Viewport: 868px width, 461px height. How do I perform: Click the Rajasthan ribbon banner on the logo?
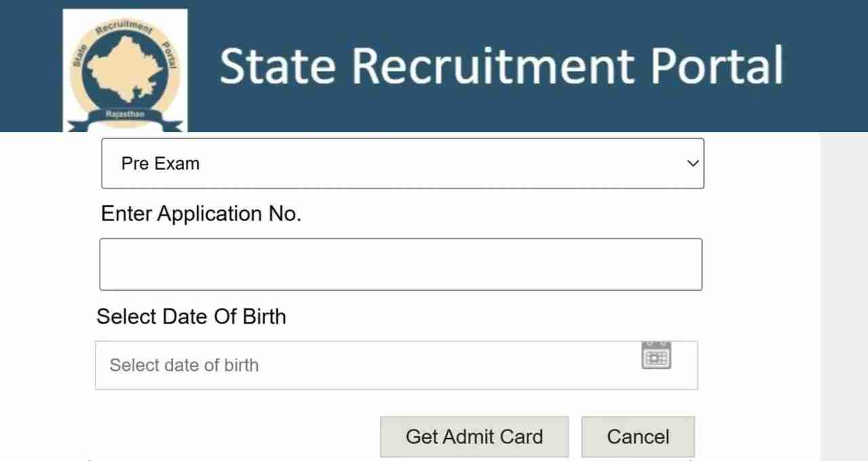(125, 116)
